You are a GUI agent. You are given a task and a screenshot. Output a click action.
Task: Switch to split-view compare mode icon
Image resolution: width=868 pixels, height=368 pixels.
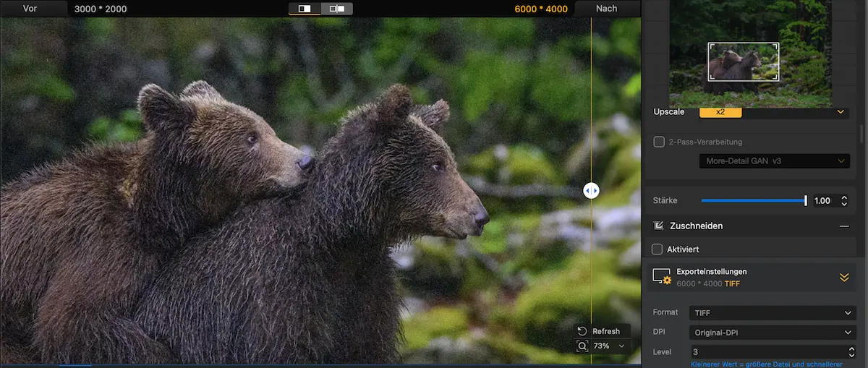pos(305,9)
